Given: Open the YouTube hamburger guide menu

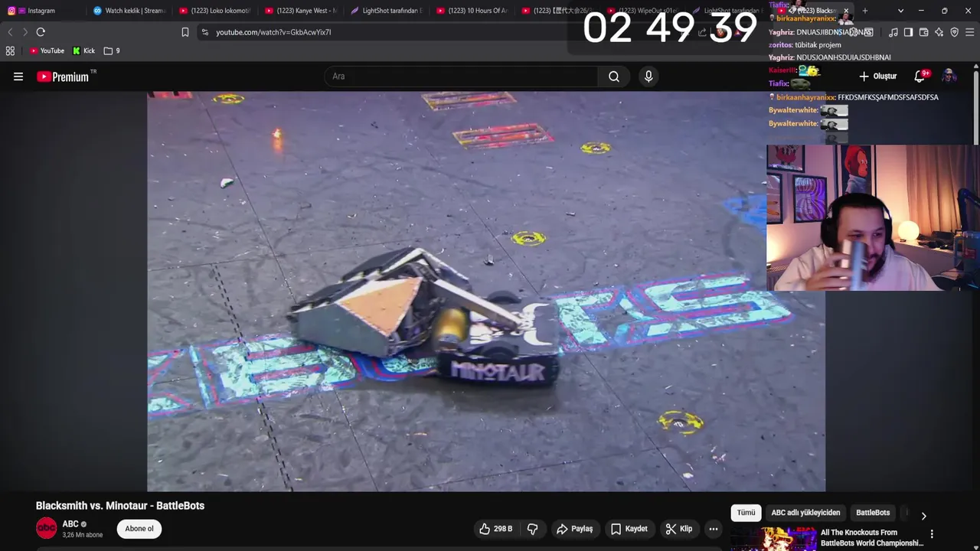Looking at the screenshot, I should pos(18,77).
